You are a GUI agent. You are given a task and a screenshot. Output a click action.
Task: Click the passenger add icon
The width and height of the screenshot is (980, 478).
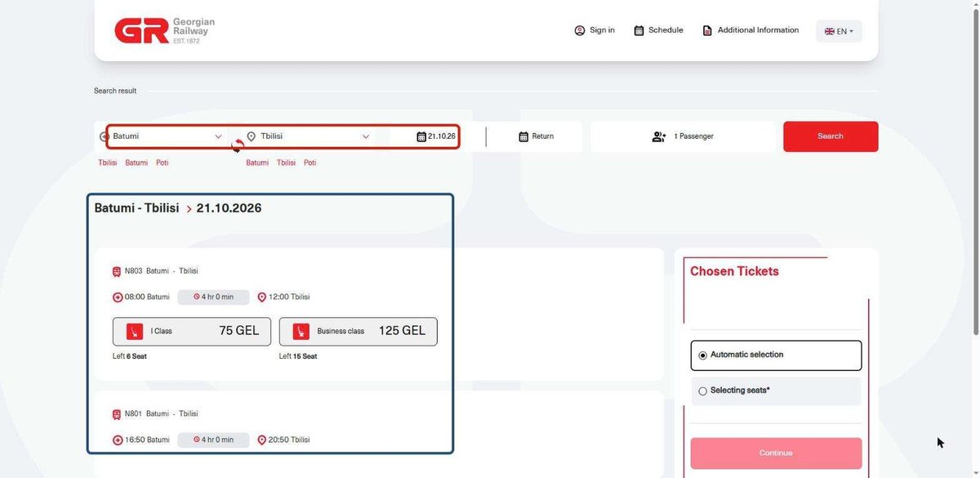659,136
